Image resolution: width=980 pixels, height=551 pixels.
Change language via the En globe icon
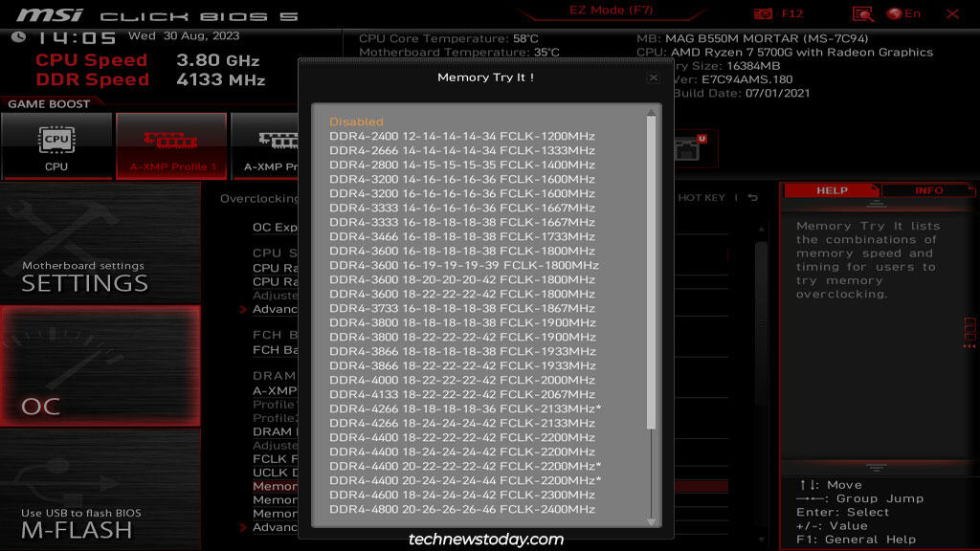(x=903, y=13)
